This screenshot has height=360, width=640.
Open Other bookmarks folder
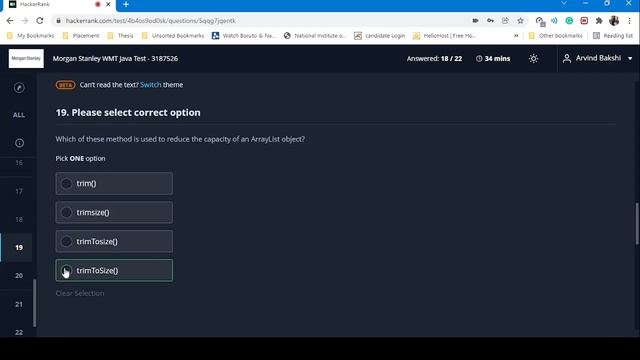(x=556, y=36)
